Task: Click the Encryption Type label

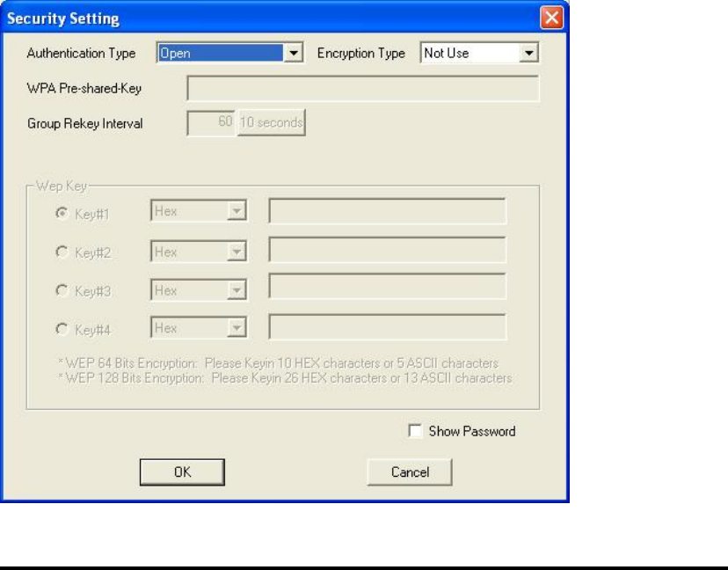Action: point(360,54)
